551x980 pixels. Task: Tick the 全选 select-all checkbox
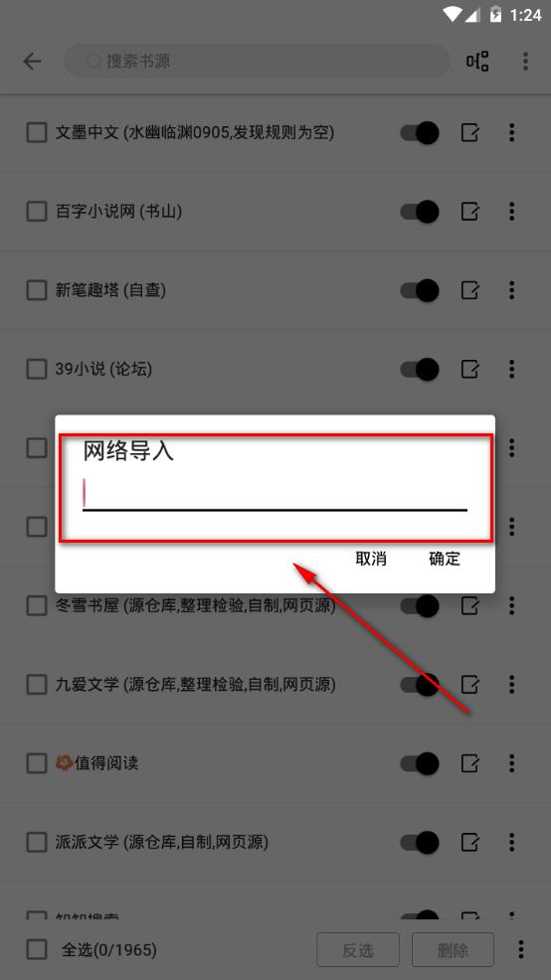(36, 950)
